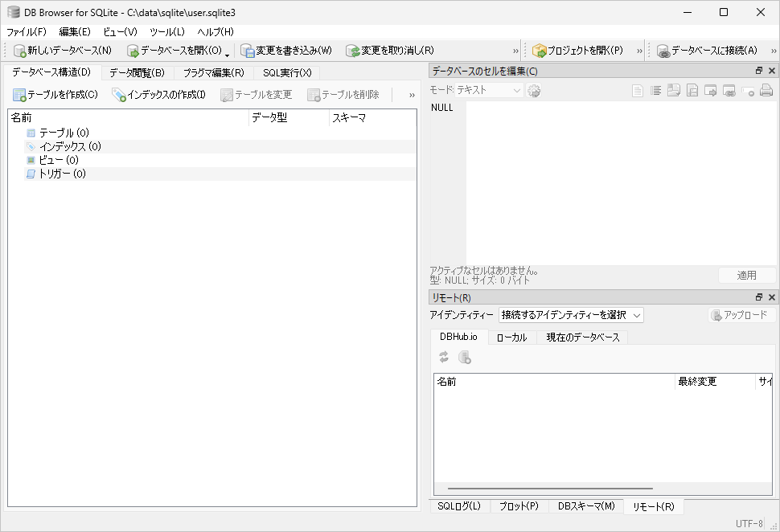780x532 pixels.
Task: Click the horizontal scrollbar in the remote list
Action: point(550,488)
